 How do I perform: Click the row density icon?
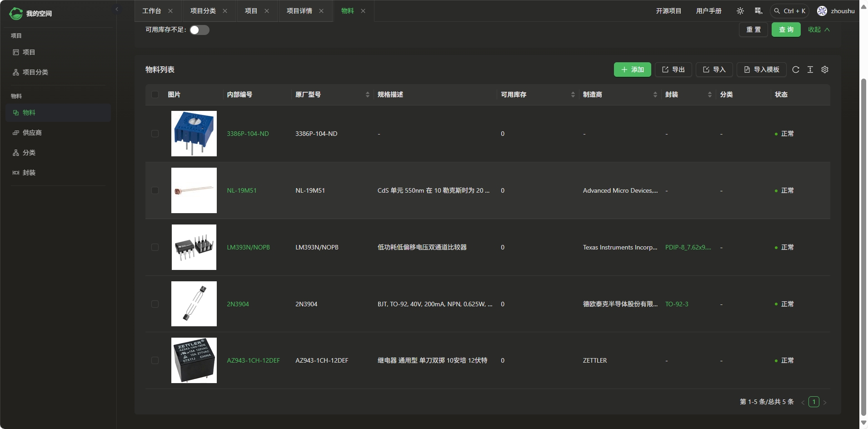pyautogui.click(x=810, y=70)
